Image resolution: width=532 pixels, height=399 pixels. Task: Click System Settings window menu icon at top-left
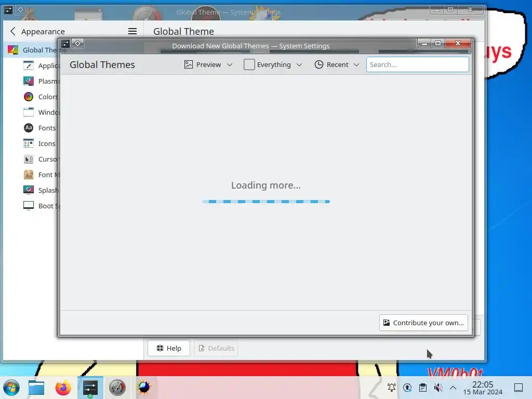(x=8, y=10)
